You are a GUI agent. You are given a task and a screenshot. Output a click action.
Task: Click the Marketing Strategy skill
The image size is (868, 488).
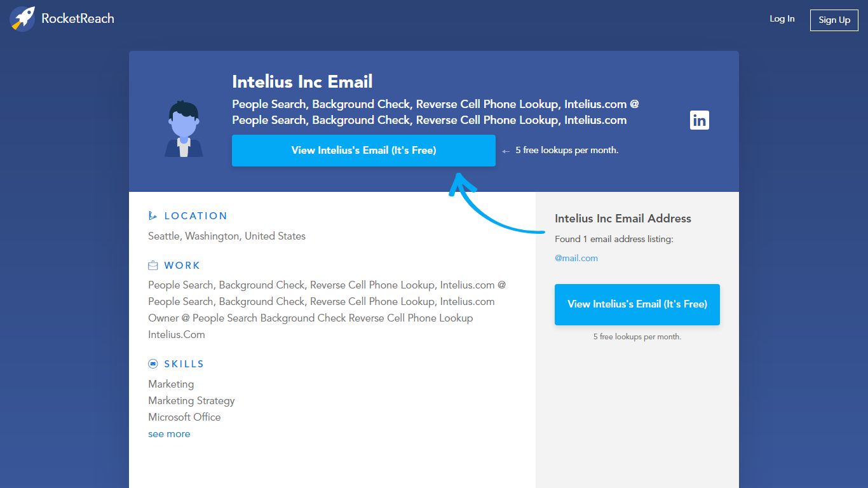point(191,401)
